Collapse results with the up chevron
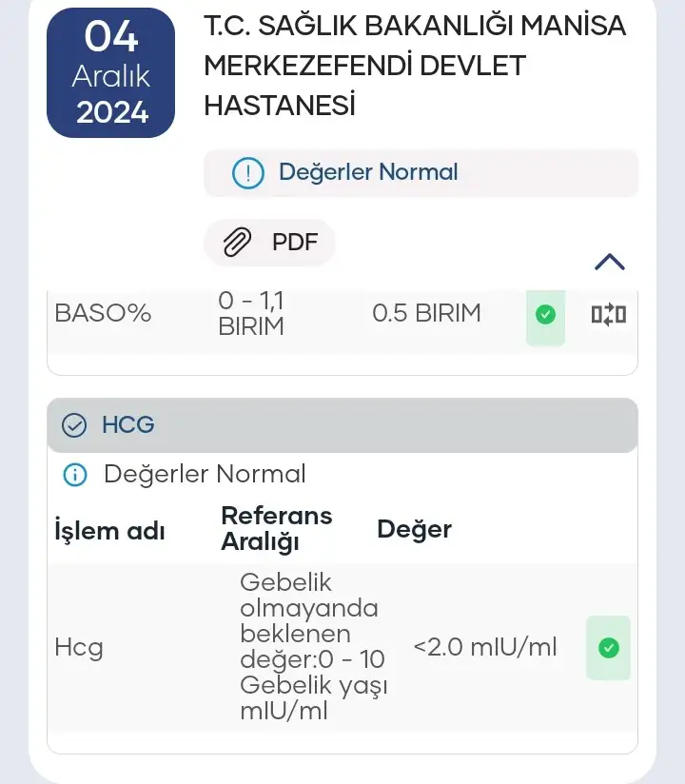 pos(609,262)
